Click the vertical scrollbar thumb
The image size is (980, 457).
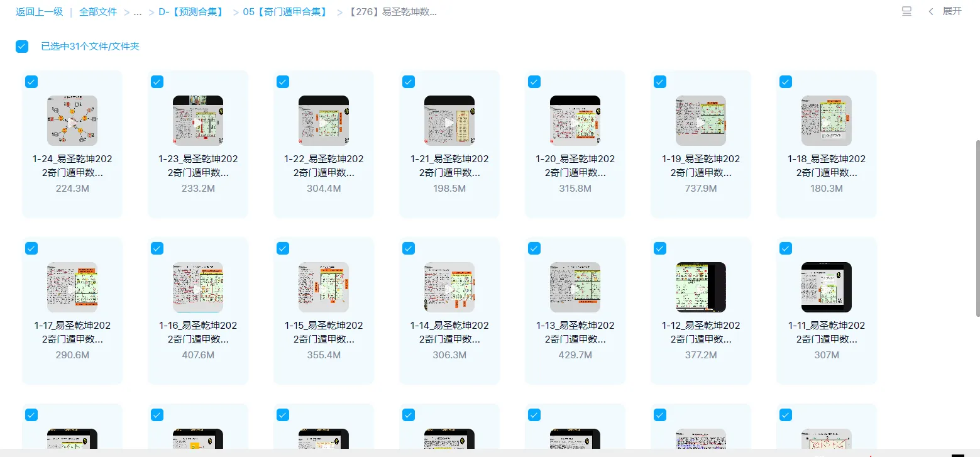(x=977, y=228)
